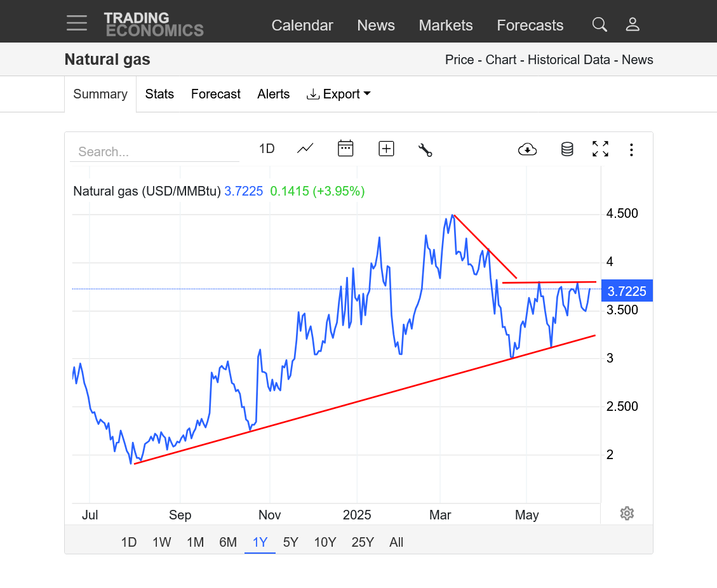The width and height of the screenshot is (717, 588).
Task: Go to Calendar in top navigation
Action: 302,25
